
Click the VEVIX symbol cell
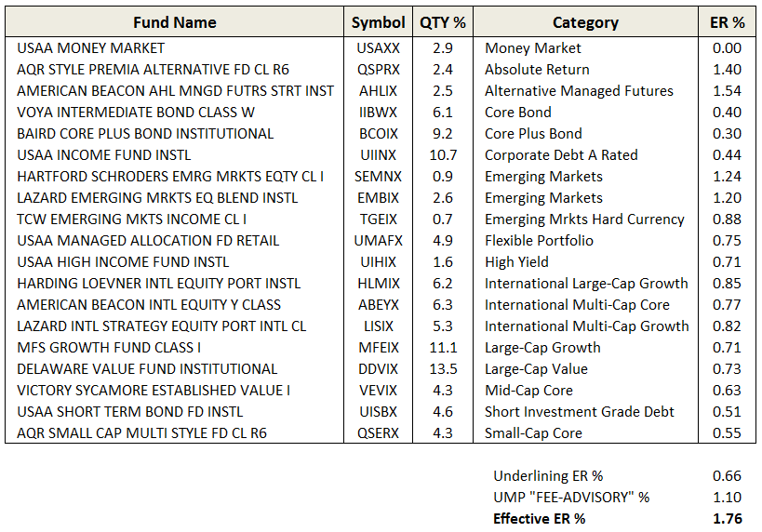coord(378,391)
